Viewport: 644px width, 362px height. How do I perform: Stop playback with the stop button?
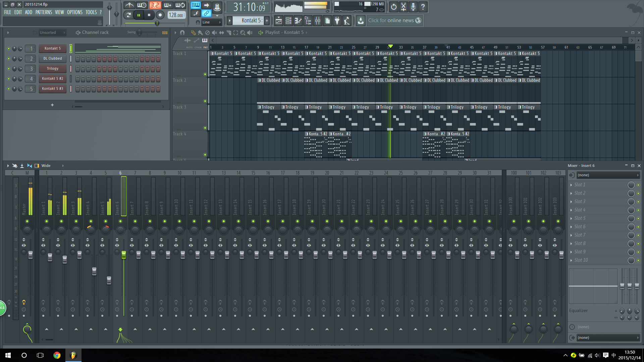click(149, 15)
